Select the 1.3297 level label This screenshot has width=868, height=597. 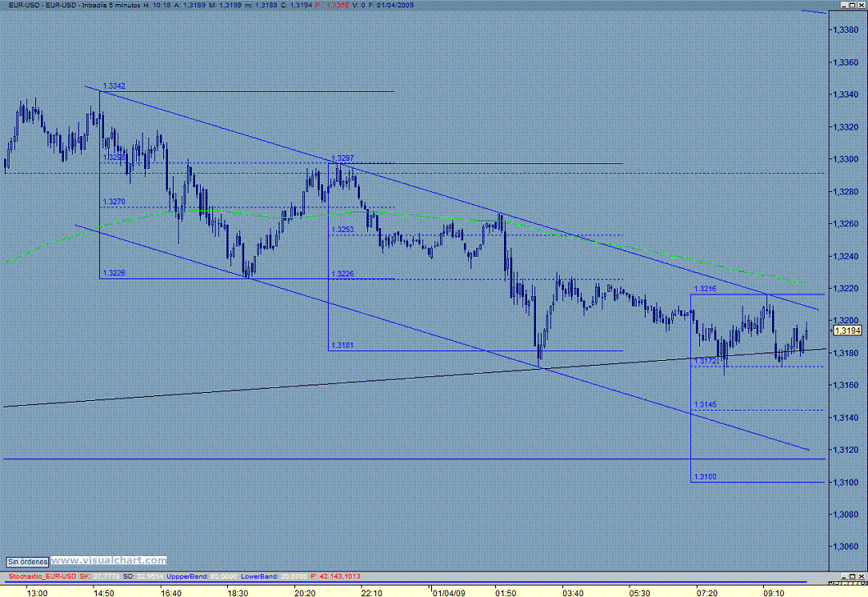(x=342, y=158)
